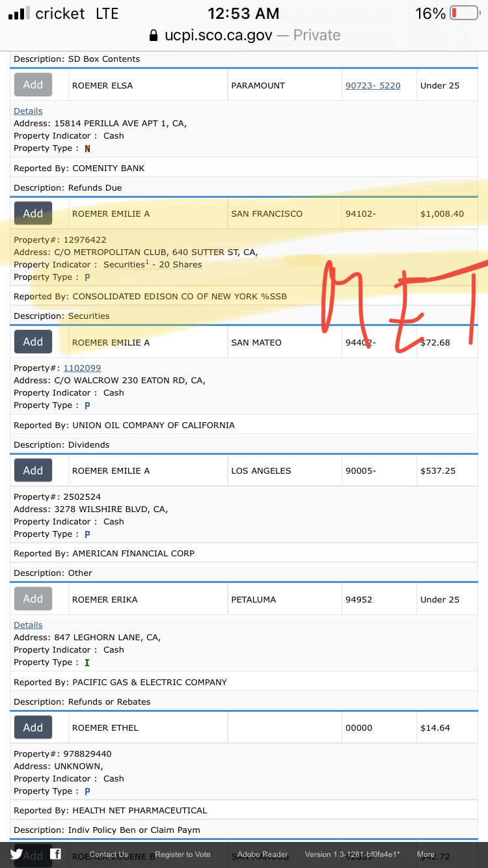The width and height of the screenshot is (488, 868).
Task: Click address 15814 PERILLA AVE APT 1
Action: [x=100, y=124]
